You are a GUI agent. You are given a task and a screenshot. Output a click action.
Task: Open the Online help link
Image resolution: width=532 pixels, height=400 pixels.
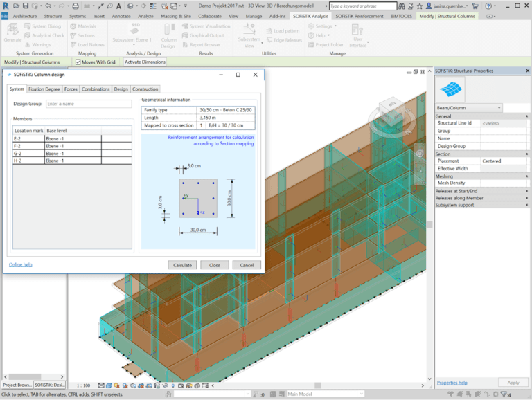coord(21,264)
